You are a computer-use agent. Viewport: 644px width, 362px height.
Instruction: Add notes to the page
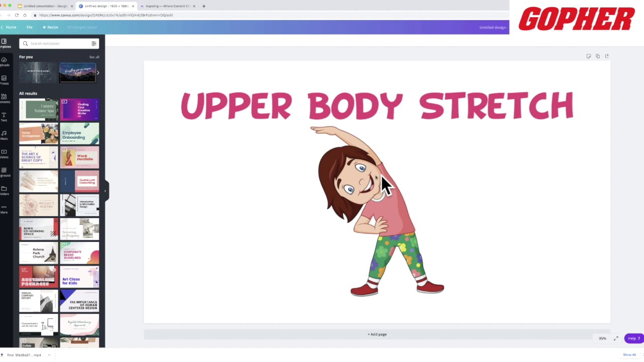coord(589,56)
